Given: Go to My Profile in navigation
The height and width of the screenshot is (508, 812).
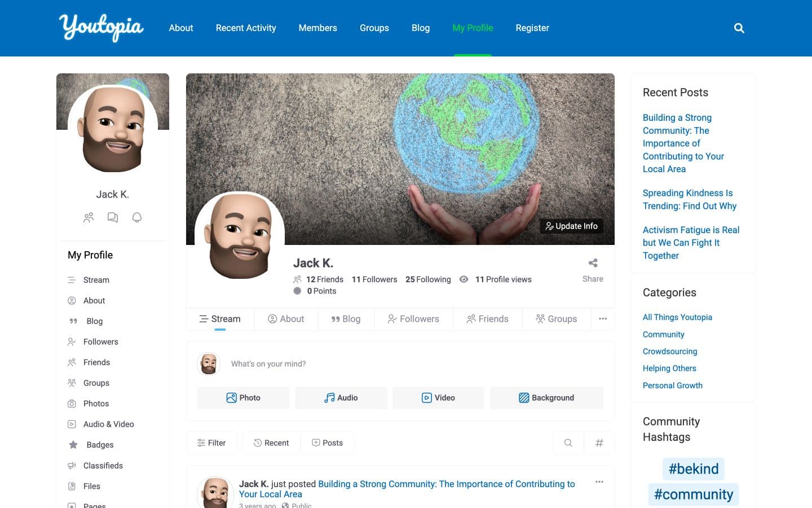Looking at the screenshot, I should [473, 28].
